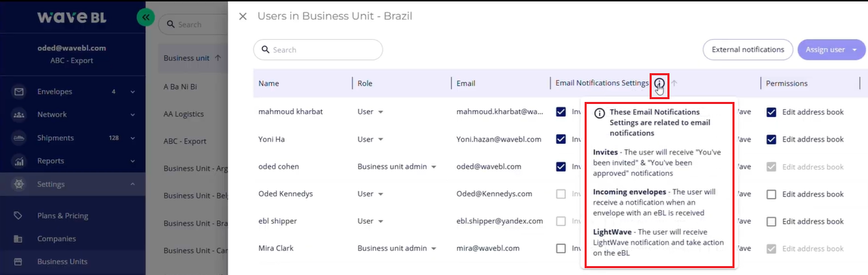
Task: Check Invites box for Mira Clark
Action: click(561, 248)
